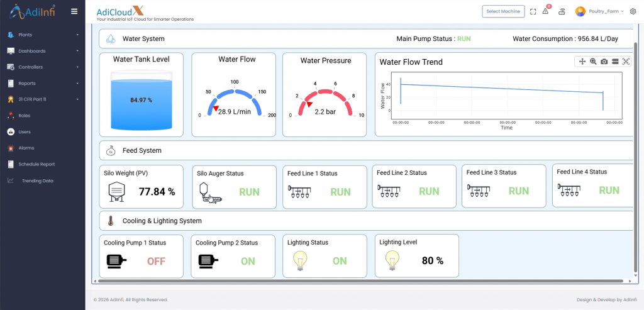The image size is (644, 310).
Task: Click the feed sack icon by Feed System
Action: pos(111,150)
